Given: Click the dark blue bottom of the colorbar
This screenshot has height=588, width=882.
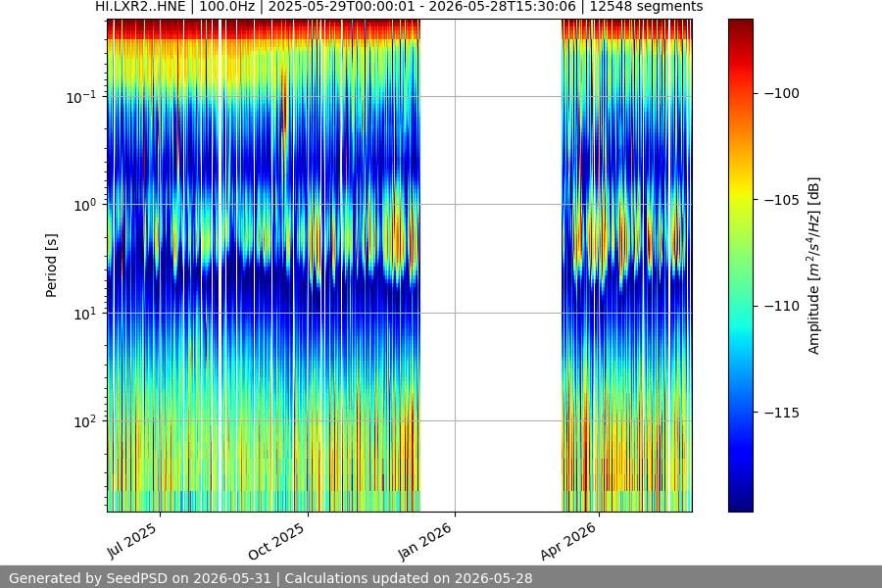Looking at the screenshot, I should pyautogui.click(x=740, y=504).
